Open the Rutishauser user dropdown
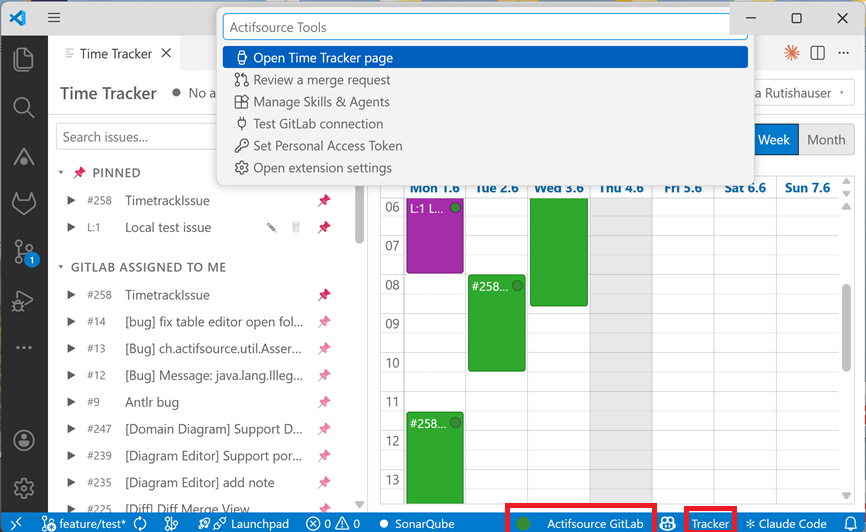 [804, 93]
